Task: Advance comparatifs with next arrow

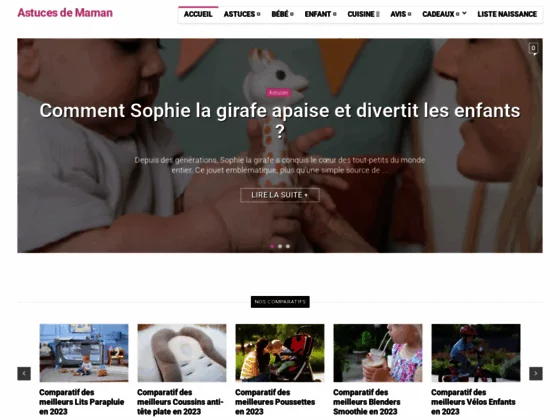Action: coord(536,374)
